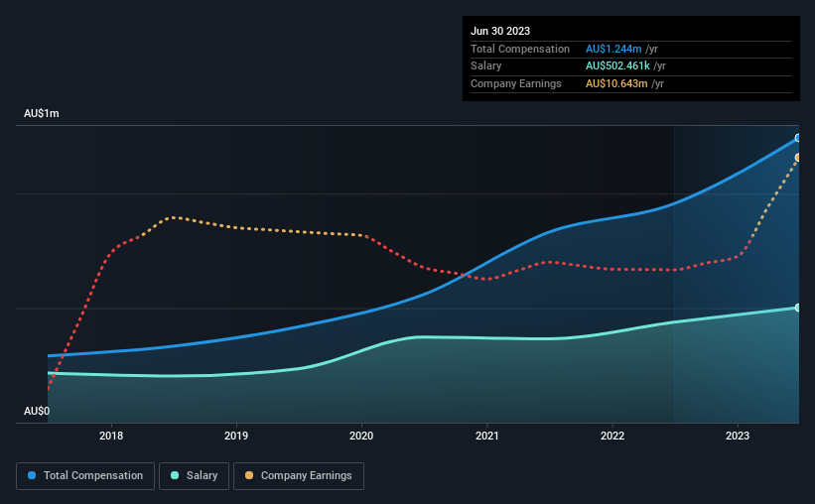Select the 2021 x-axis label
The width and height of the screenshot is (815, 504).
(487, 436)
